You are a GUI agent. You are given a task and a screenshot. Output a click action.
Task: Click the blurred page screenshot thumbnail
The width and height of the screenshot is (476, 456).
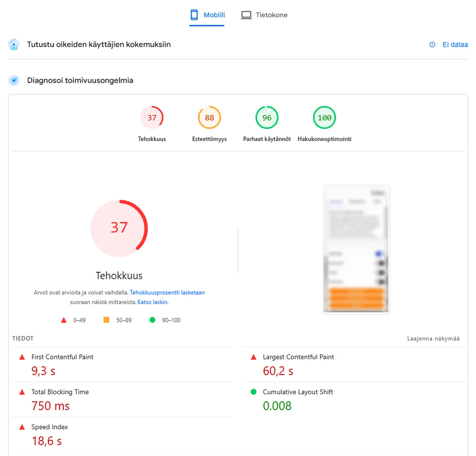click(x=356, y=249)
